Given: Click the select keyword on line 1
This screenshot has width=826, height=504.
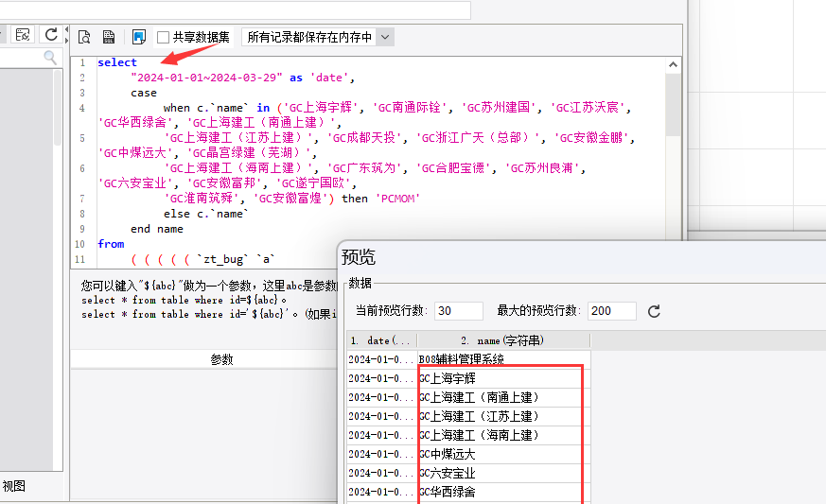Looking at the screenshot, I should point(117,62).
